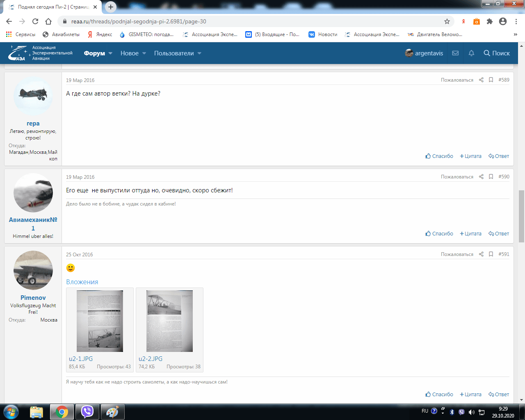
Task: Click Спасибо on repa's post
Action: [439, 156]
